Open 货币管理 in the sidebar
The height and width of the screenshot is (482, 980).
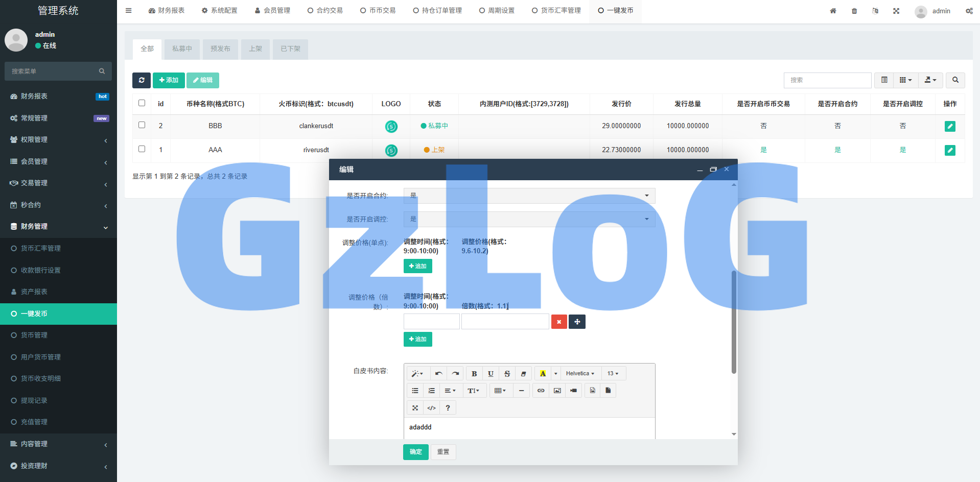[34, 335]
